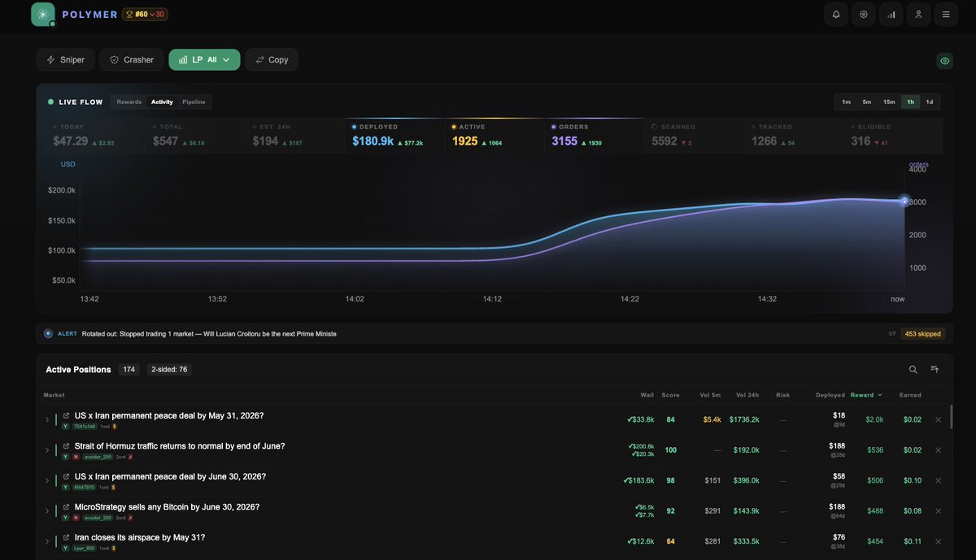Open the user profile icon
Image resolution: width=976 pixels, height=560 pixels.
click(x=918, y=14)
